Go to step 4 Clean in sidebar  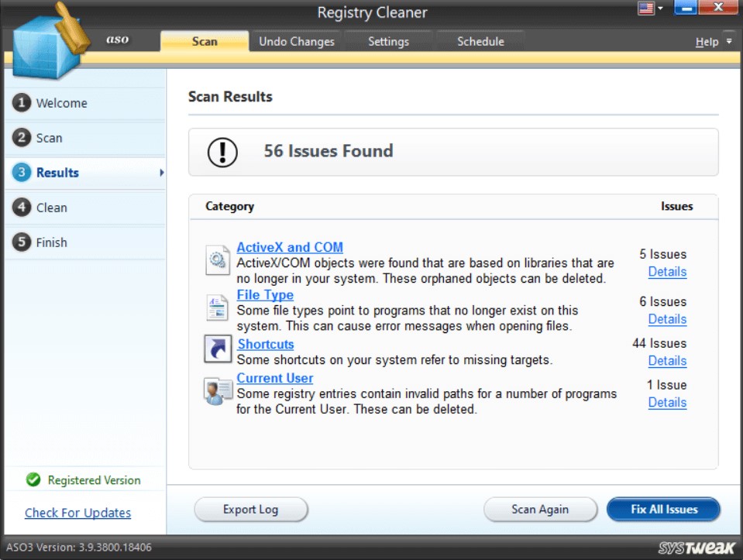(x=51, y=208)
